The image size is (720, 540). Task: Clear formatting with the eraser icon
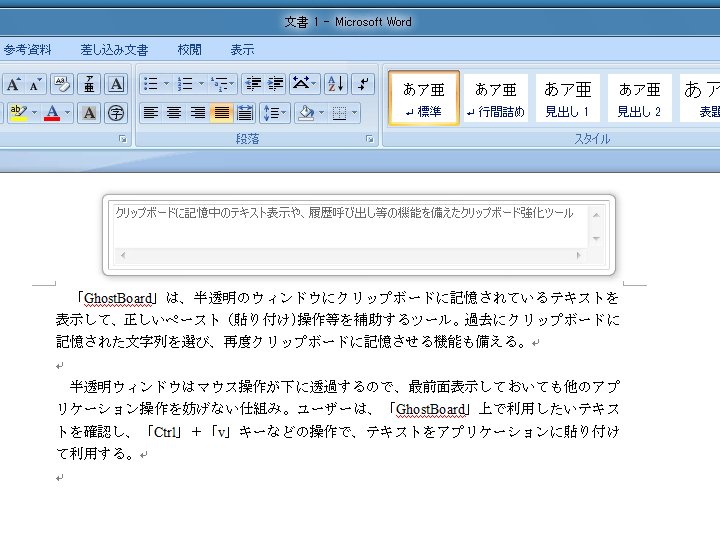coord(62,84)
